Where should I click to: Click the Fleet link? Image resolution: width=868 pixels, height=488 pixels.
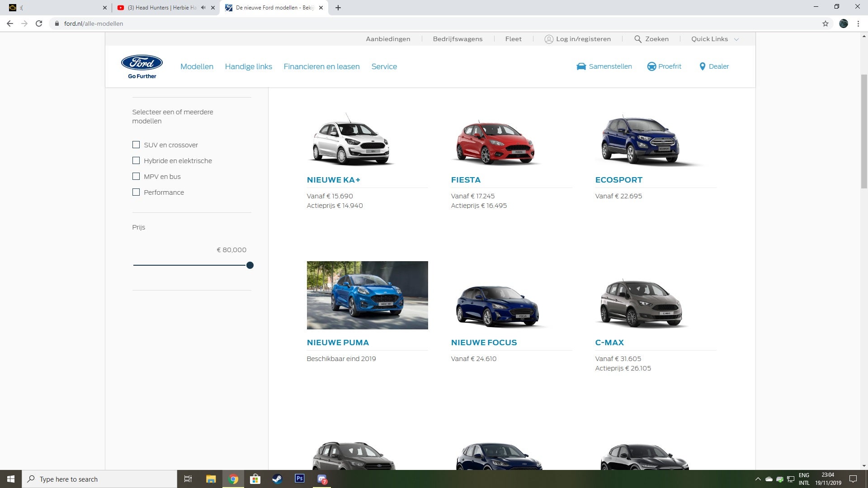(513, 39)
